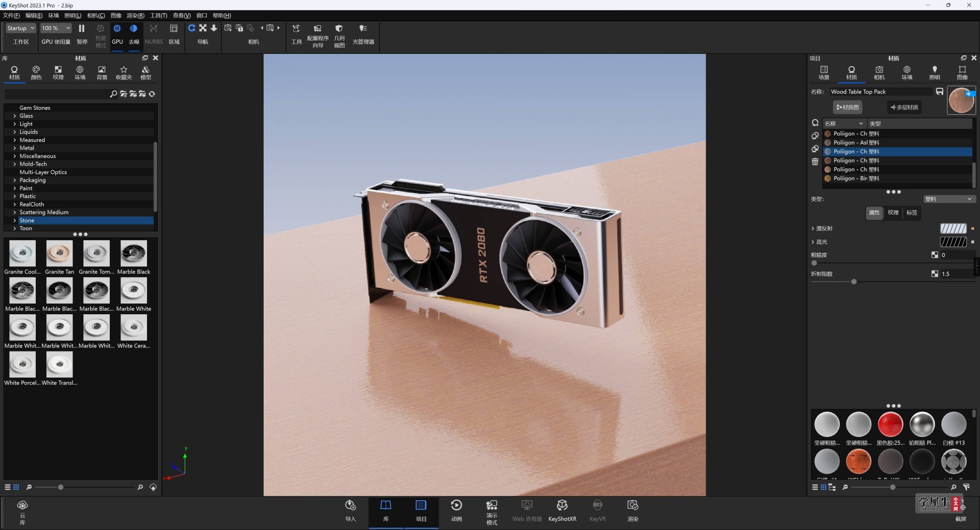
Task: Open the 工具(T) menu
Action: (158, 15)
